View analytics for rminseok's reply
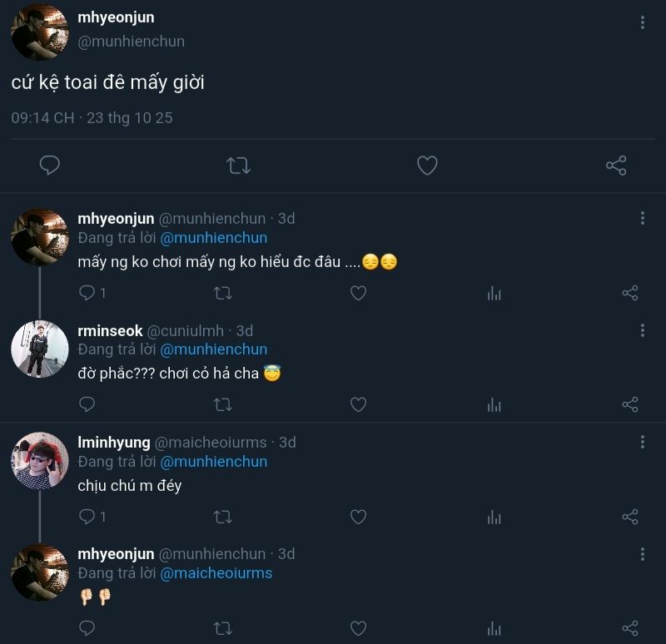 click(495, 405)
